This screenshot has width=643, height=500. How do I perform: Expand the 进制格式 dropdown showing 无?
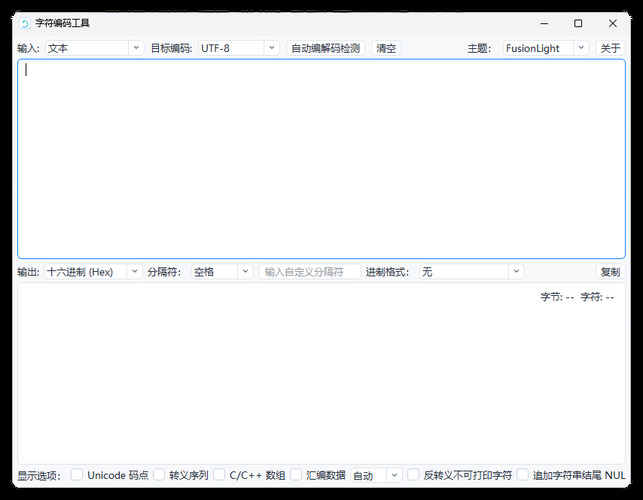pyautogui.click(x=470, y=271)
